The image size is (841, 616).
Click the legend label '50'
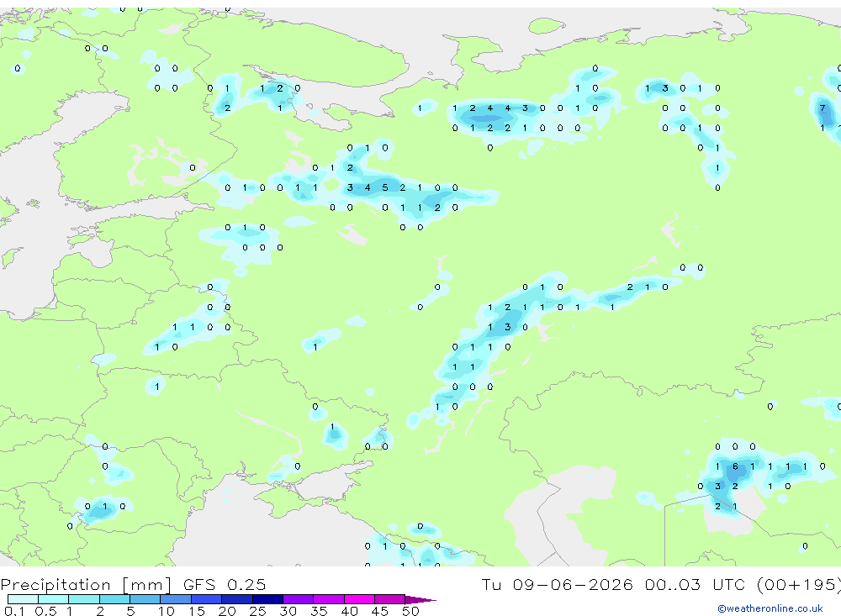[x=411, y=611]
